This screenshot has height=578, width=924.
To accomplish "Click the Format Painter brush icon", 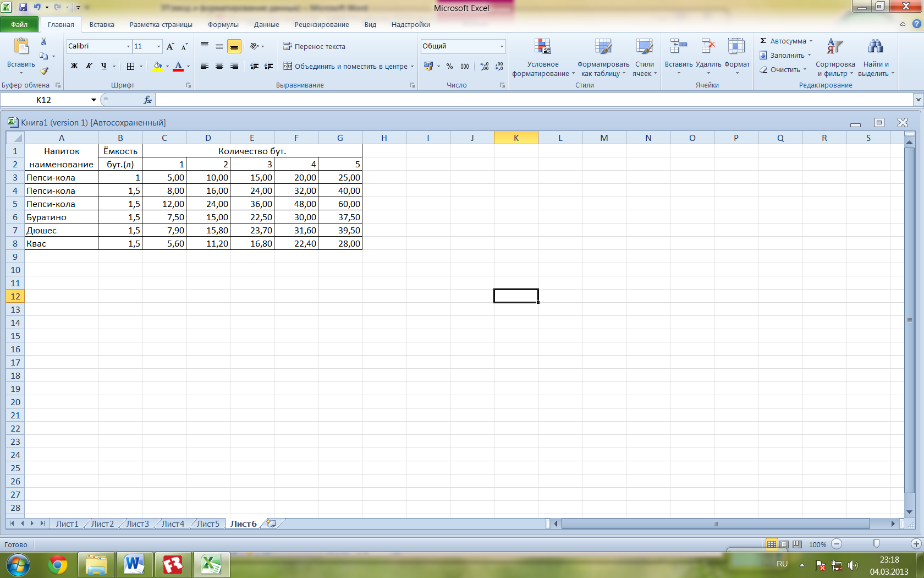I will click(44, 70).
